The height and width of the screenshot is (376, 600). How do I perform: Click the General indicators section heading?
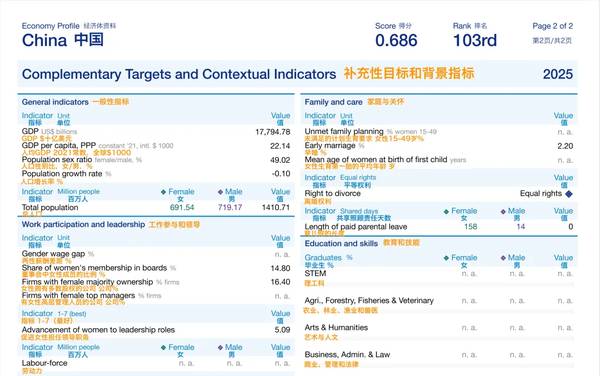click(55, 102)
